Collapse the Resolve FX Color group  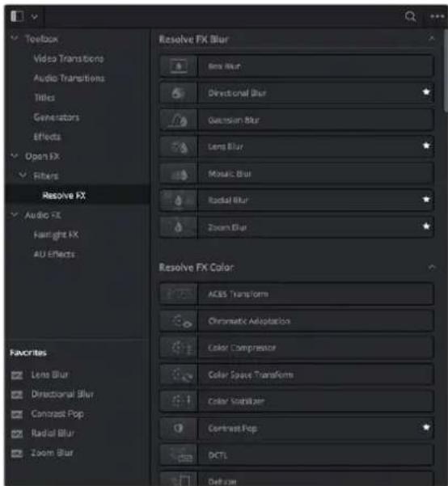432,267
